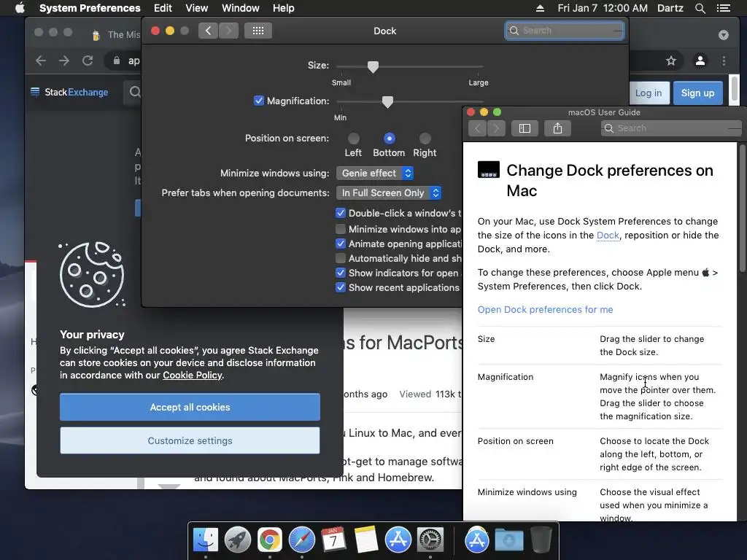747x560 pixels.
Task: Click Dartz user menu item
Action: [670, 8]
